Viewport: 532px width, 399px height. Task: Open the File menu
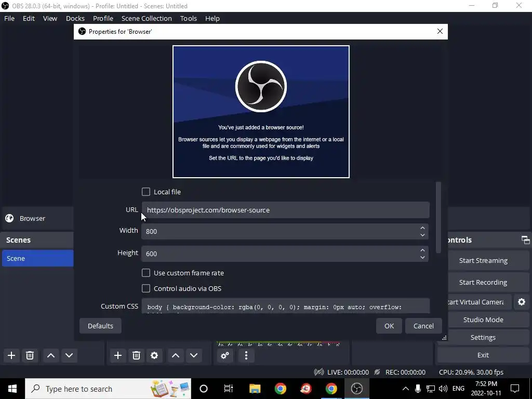pyautogui.click(x=9, y=18)
